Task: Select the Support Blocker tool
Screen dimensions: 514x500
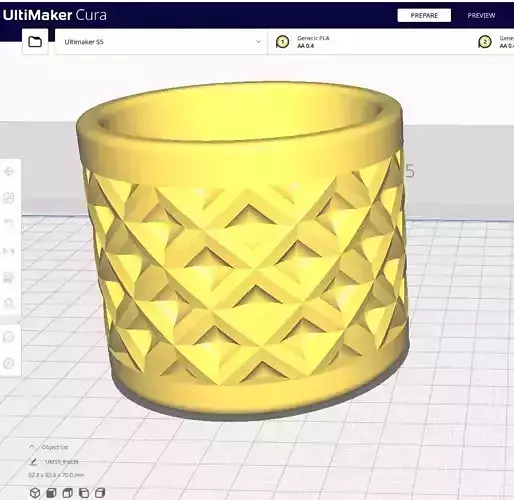Action: [9, 303]
